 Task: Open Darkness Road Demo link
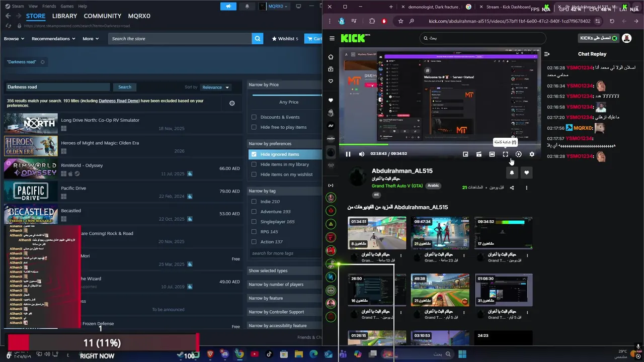tap(119, 101)
